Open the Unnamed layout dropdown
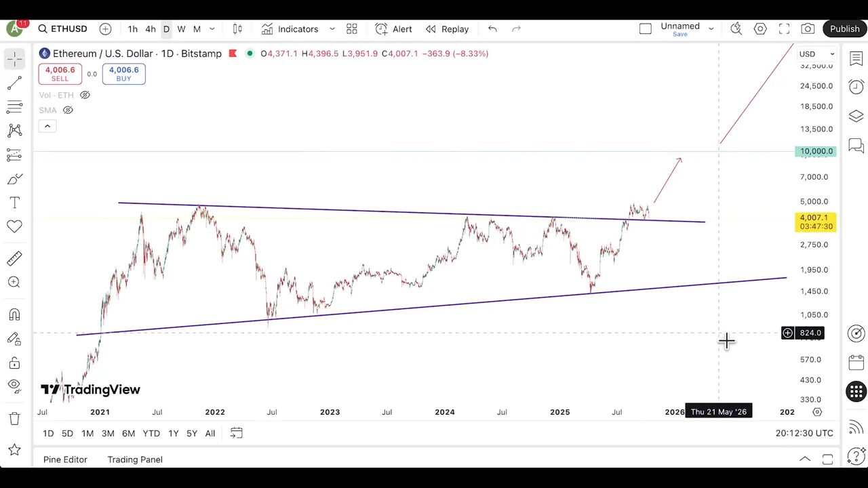Screen dimensions: 868x488 tap(711, 28)
